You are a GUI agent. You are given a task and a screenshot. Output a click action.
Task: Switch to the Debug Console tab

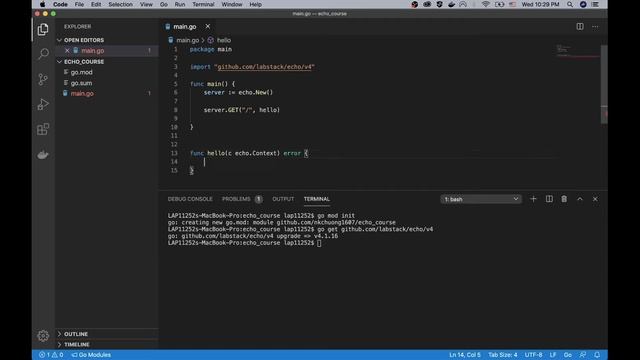190,199
